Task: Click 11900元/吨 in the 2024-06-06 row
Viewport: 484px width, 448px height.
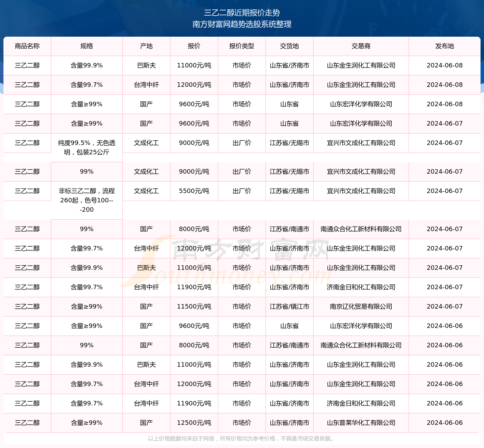Action: point(194,403)
